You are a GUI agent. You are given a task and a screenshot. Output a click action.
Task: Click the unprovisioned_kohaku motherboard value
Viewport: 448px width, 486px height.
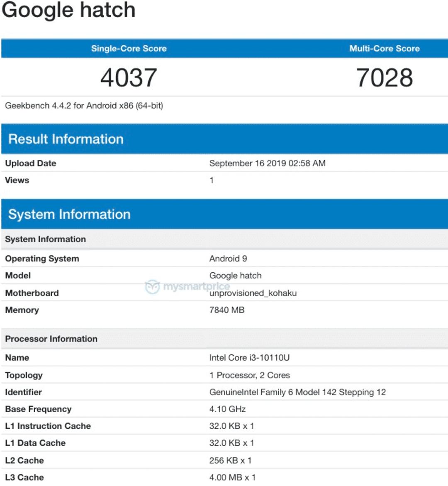(253, 293)
